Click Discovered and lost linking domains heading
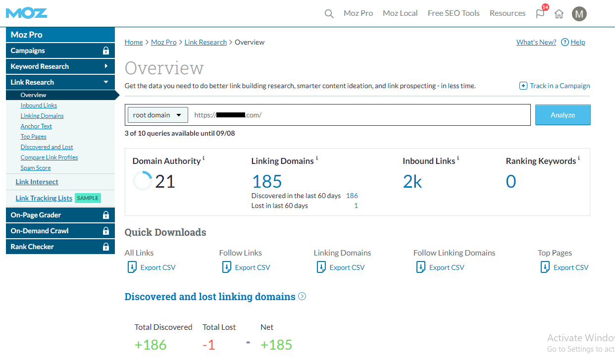The height and width of the screenshot is (364, 615). click(210, 297)
